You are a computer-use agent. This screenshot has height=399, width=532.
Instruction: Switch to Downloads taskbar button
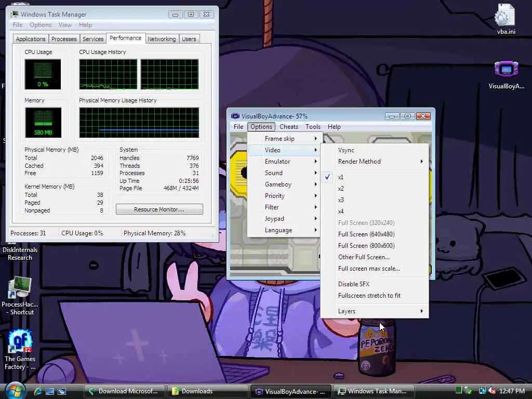[208, 391]
